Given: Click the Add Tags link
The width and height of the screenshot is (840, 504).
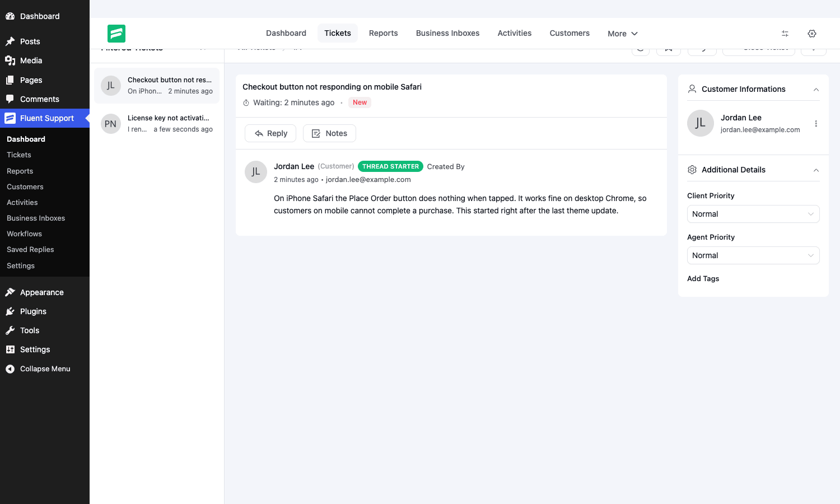Looking at the screenshot, I should 703,278.
